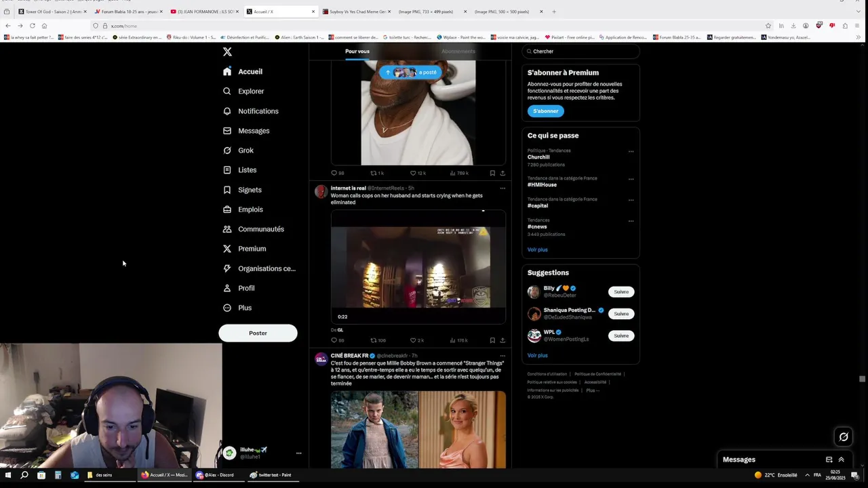Open the account switcher menu next to illuhe
868x488 pixels.
pyautogui.click(x=298, y=453)
